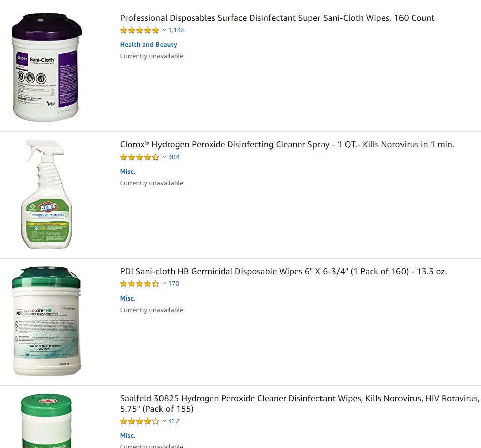Open the Super Sani-Cloth Wipes product title
481x448 pixels.
click(277, 18)
